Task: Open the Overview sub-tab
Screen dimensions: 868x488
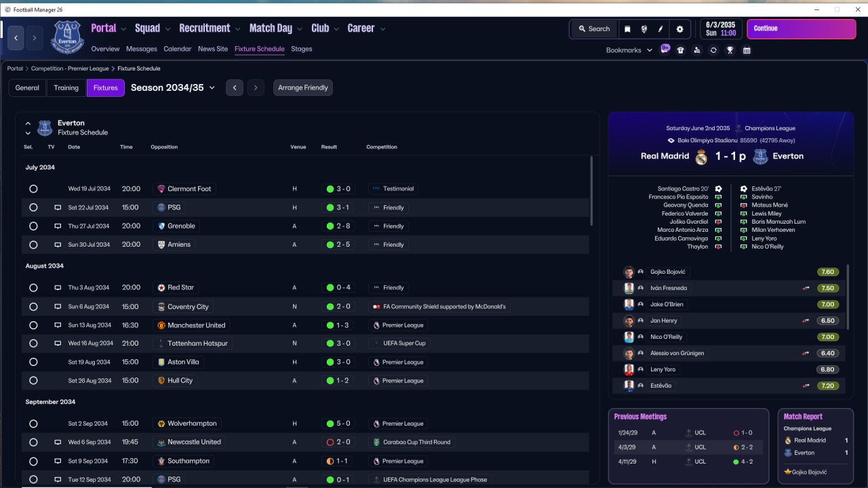Action: click(105, 49)
